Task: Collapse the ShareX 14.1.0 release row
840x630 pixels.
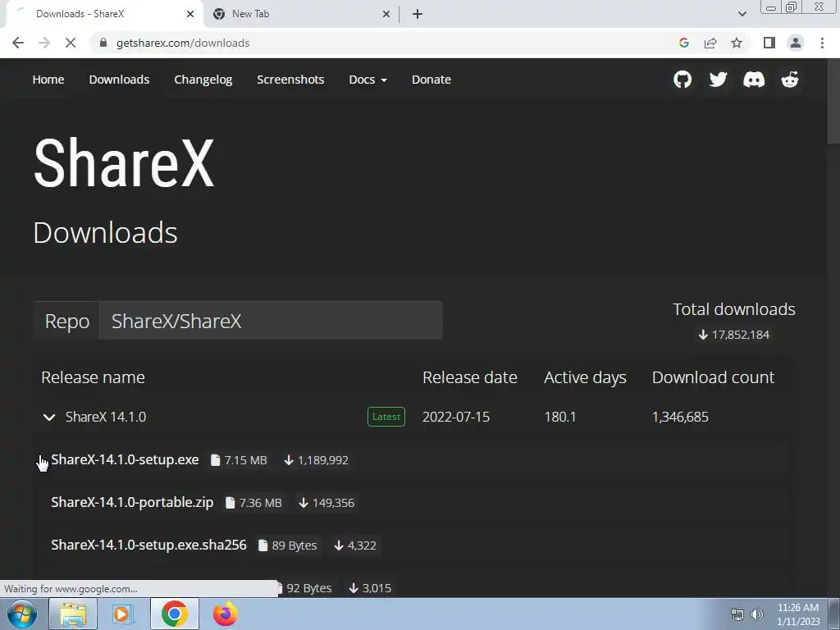Action: (48, 417)
